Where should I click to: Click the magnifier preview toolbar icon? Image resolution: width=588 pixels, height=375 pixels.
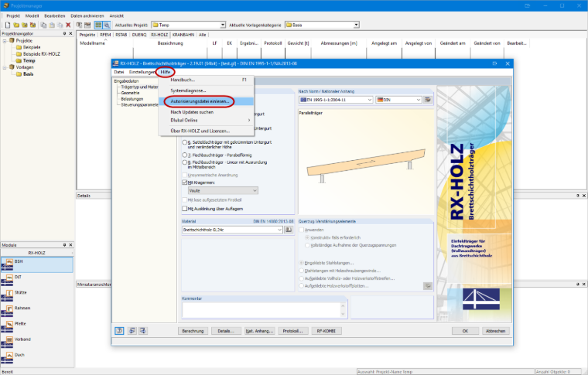(107, 25)
